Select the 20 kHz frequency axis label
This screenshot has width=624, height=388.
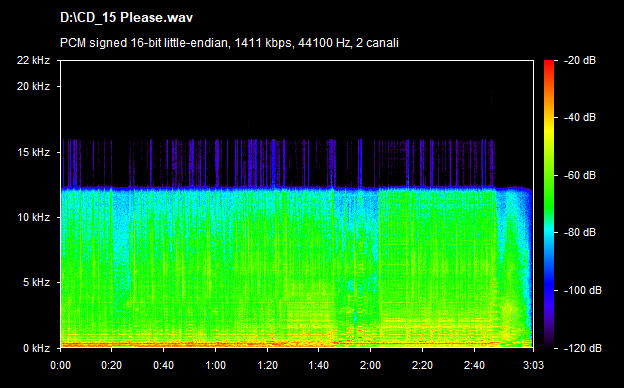[x=33, y=86]
